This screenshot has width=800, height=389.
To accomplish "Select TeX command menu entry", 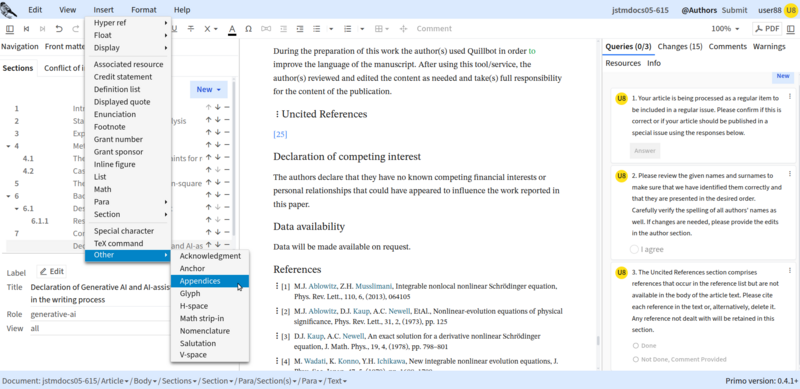I will (x=128, y=244).
